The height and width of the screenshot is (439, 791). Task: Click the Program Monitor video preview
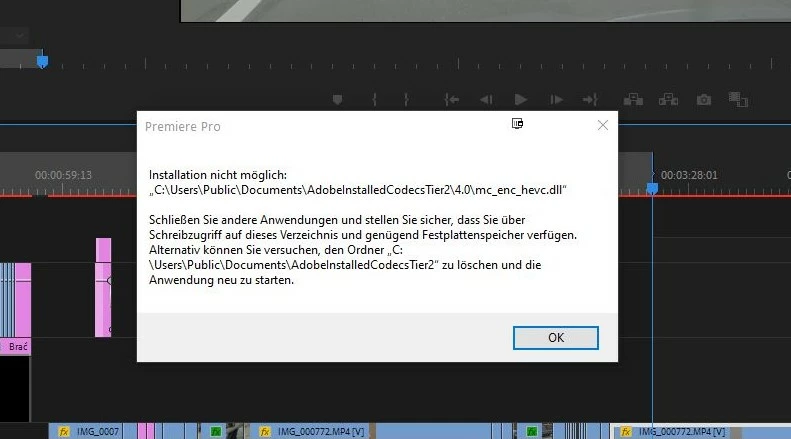486,11
